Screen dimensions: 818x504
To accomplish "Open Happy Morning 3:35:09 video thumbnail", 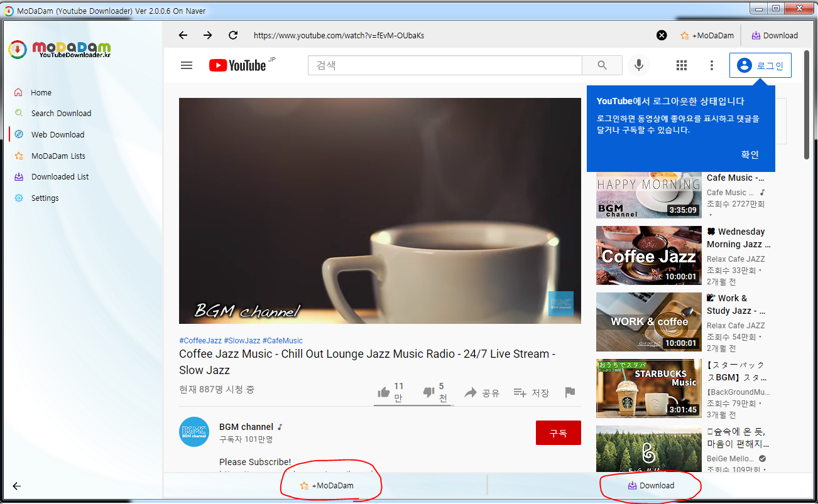I will point(649,195).
